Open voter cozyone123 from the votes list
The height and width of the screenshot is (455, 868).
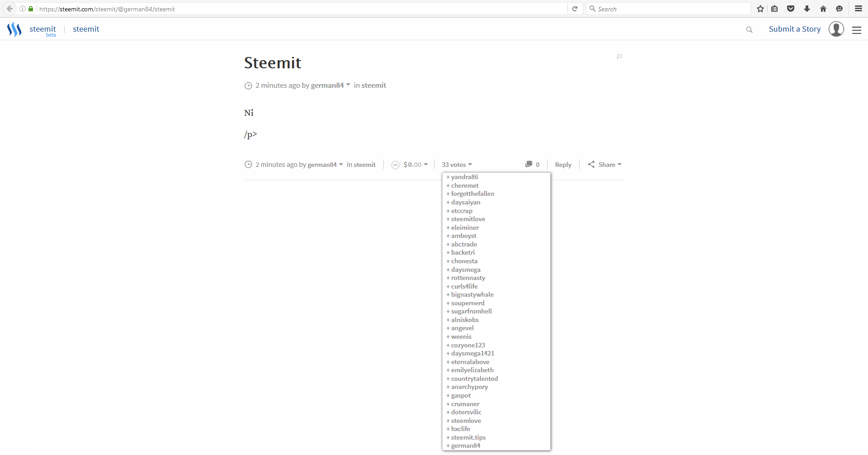point(468,345)
